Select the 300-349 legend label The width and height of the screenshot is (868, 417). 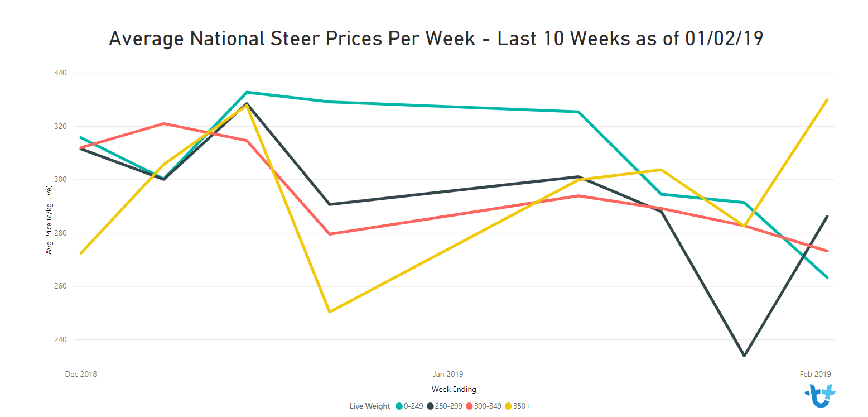tap(488, 406)
